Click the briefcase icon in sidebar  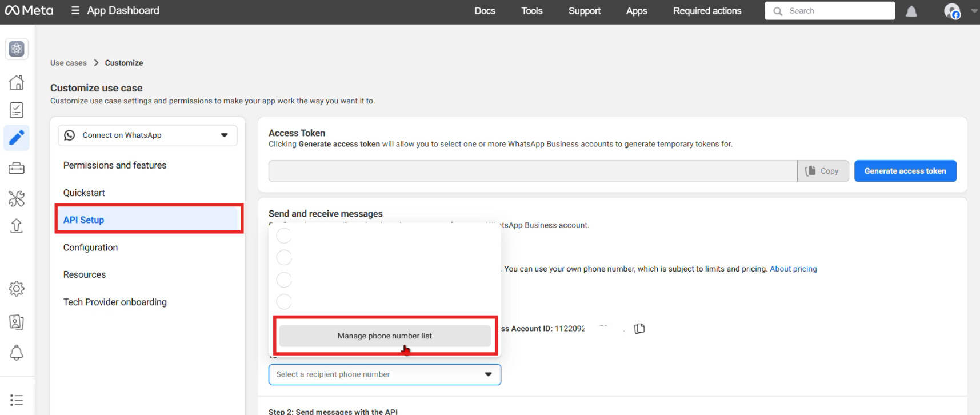point(17,168)
